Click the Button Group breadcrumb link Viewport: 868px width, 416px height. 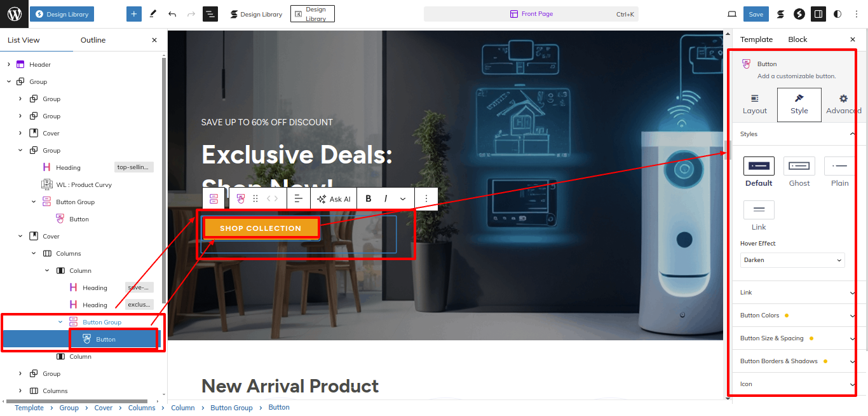click(231, 408)
